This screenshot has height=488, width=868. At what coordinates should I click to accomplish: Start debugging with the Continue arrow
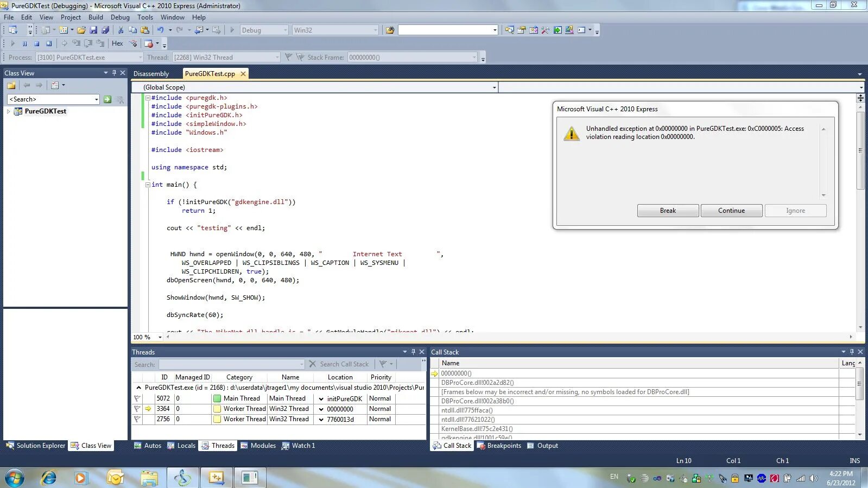pyautogui.click(x=12, y=43)
